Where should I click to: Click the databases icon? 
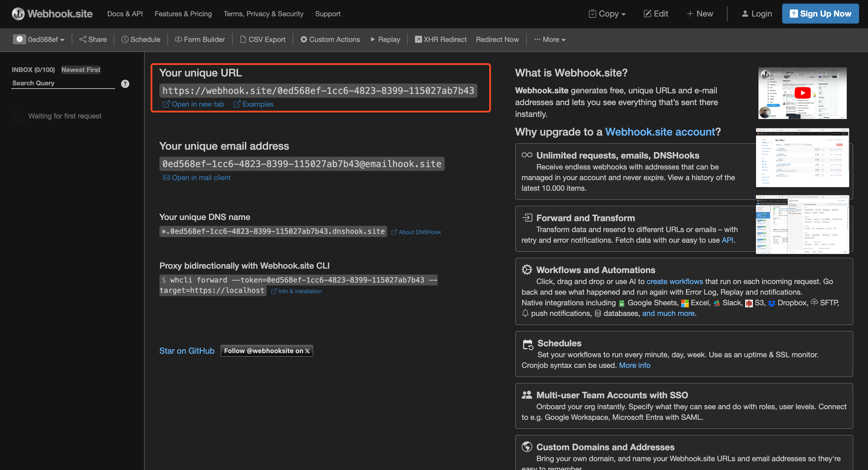[598, 313]
